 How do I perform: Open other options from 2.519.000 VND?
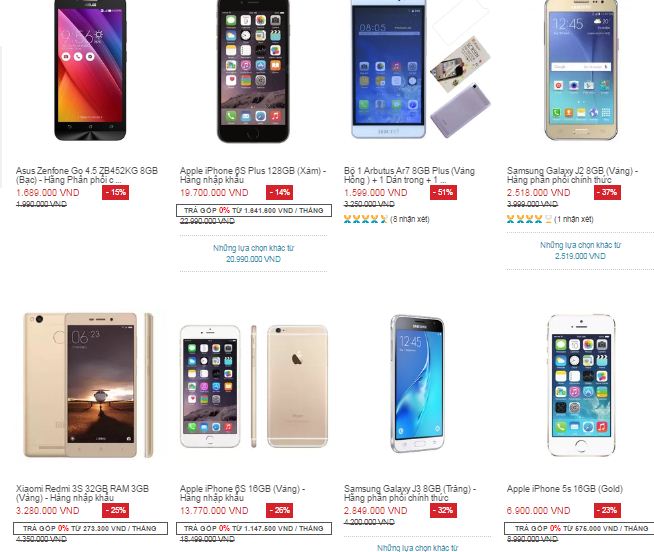click(x=580, y=251)
